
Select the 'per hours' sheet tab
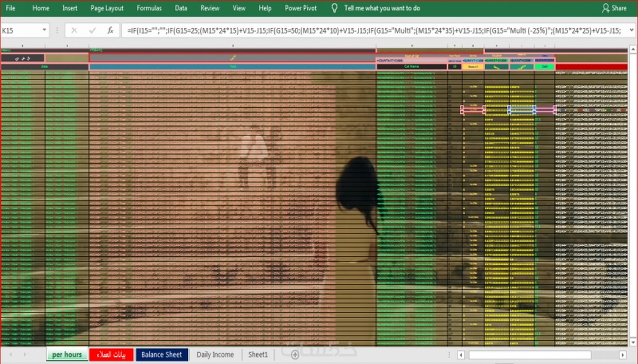pos(67,355)
